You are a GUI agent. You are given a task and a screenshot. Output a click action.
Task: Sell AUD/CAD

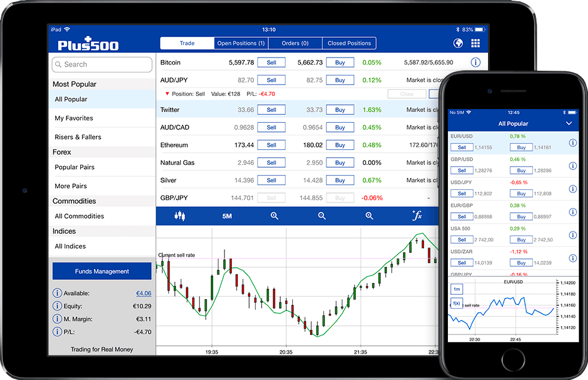[x=271, y=127]
